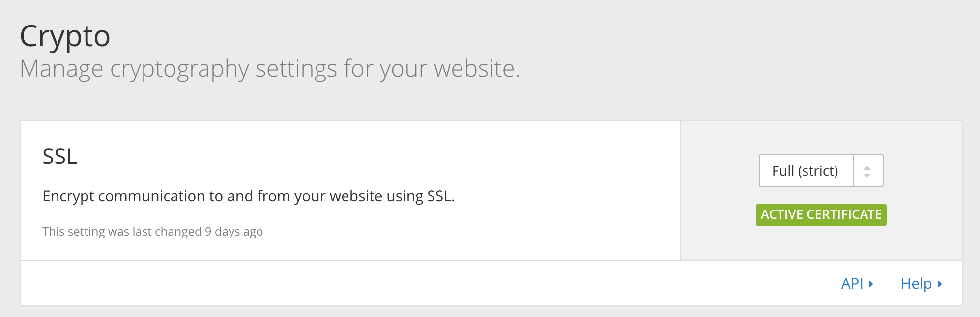Click the Encrypt communication description text
The height and width of the screenshot is (317, 980).
pyautogui.click(x=248, y=196)
